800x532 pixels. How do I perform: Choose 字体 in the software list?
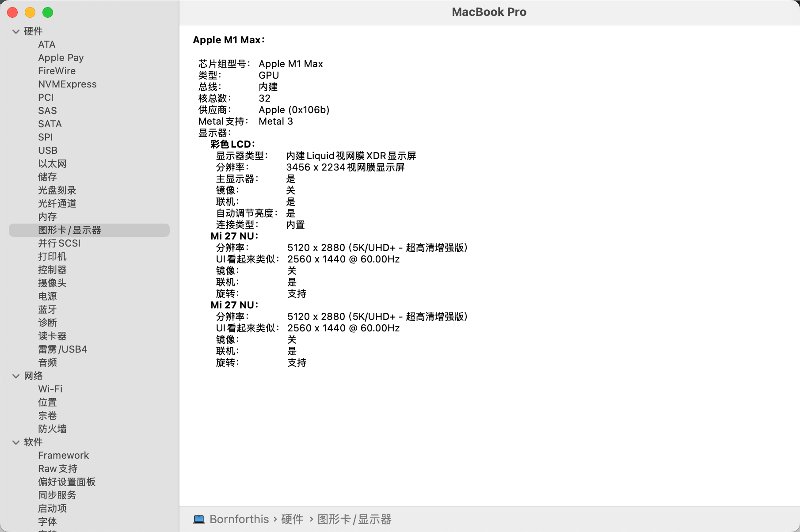47,522
